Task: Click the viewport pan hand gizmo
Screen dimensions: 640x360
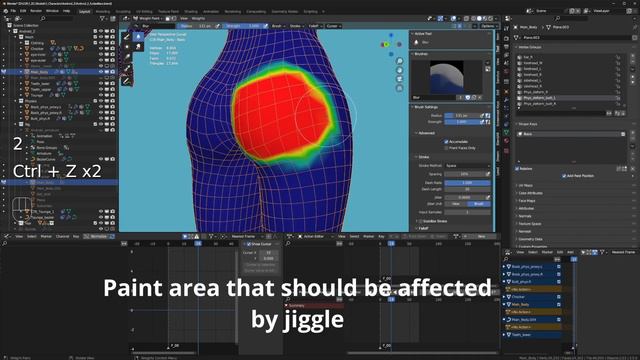Action: (x=400, y=70)
